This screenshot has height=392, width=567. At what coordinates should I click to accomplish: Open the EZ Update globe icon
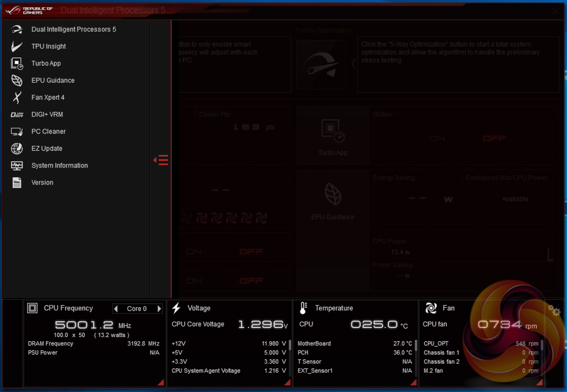17,148
